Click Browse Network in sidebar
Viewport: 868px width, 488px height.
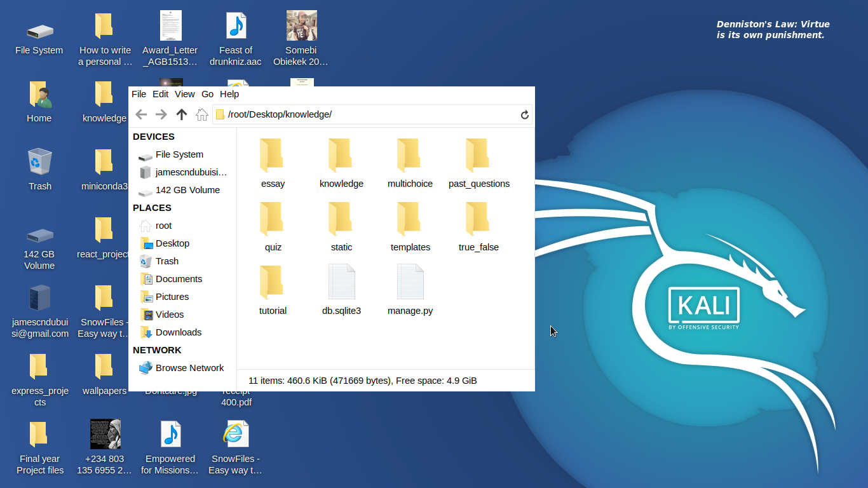tap(189, 368)
